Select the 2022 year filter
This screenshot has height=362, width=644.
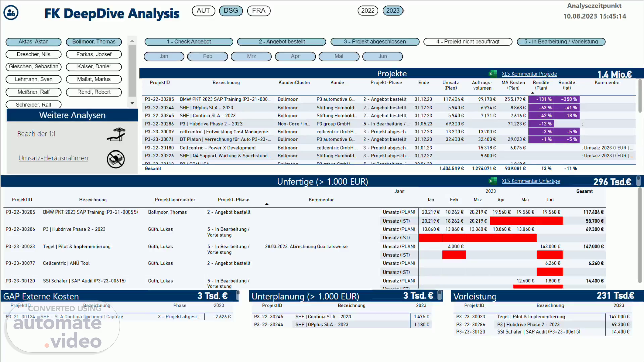tap(368, 11)
